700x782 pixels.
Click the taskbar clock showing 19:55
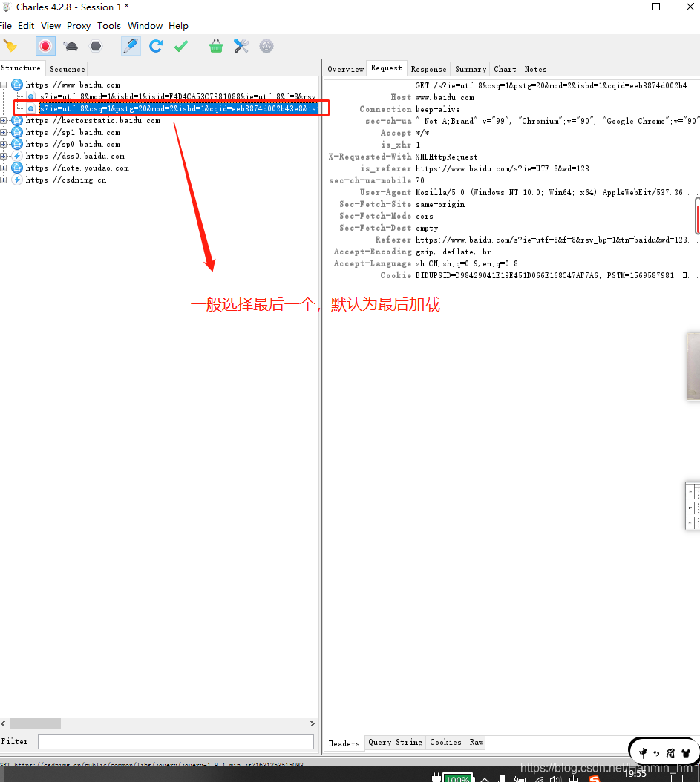[x=635, y=774]
